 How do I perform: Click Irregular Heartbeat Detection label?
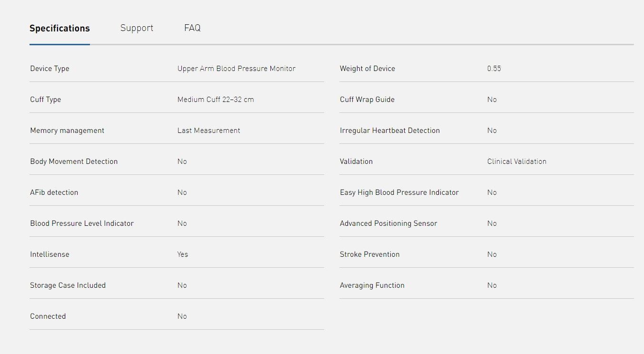point(389,131)
